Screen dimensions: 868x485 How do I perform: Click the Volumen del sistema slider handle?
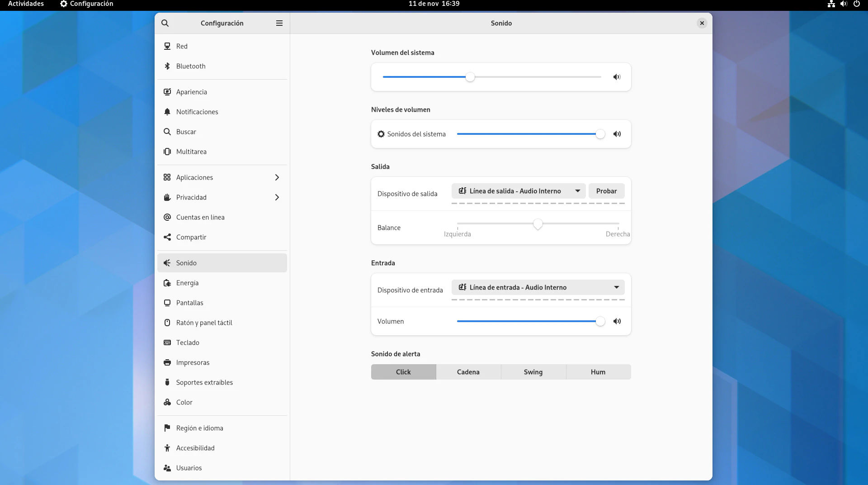470,77
